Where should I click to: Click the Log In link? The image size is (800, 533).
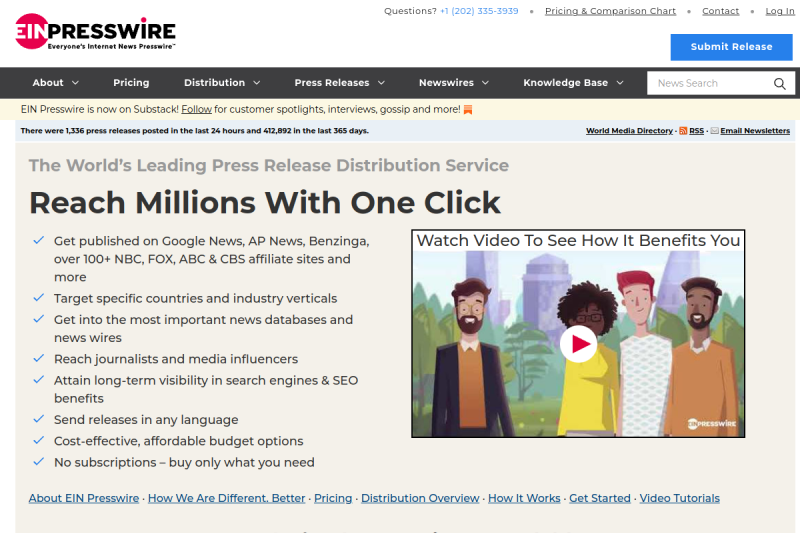tap(780, 11)
